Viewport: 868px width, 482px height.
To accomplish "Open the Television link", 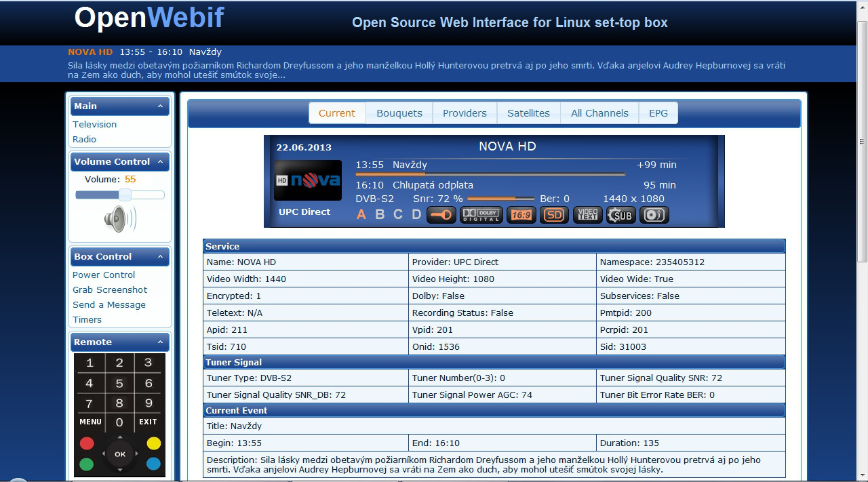I will coord(95,124).
